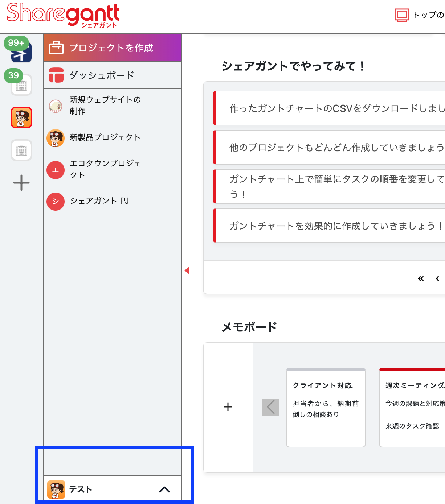The height and width of the screenshot is (504, 445).
Task: Open the クライアント対応 memo card
Action: 326,408
